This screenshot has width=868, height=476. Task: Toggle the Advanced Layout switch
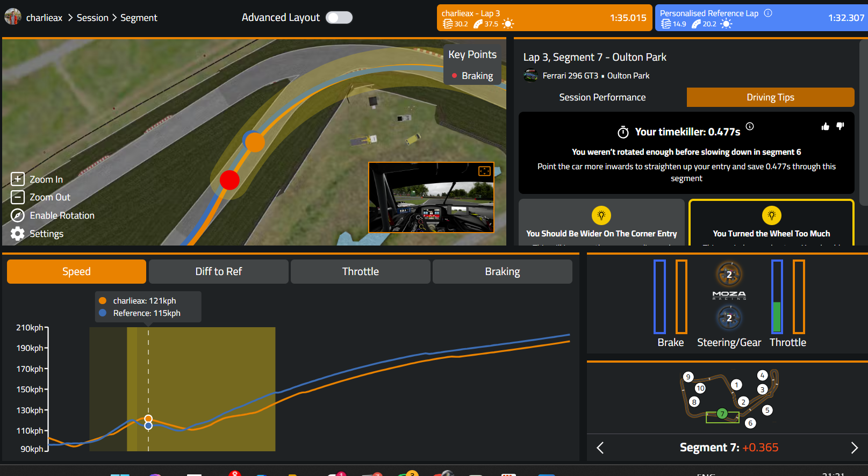(339, 18)
